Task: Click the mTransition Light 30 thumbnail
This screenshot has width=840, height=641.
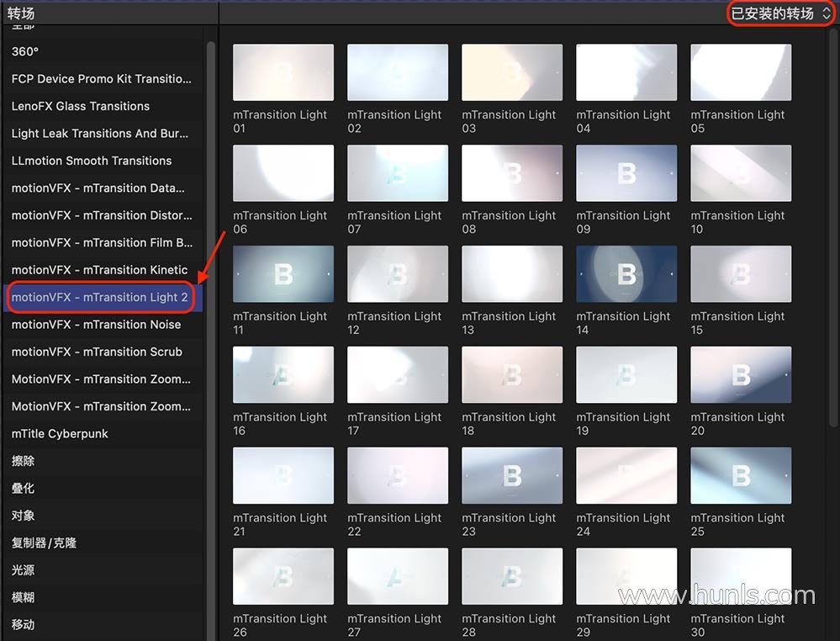Action: click(741, 576)
